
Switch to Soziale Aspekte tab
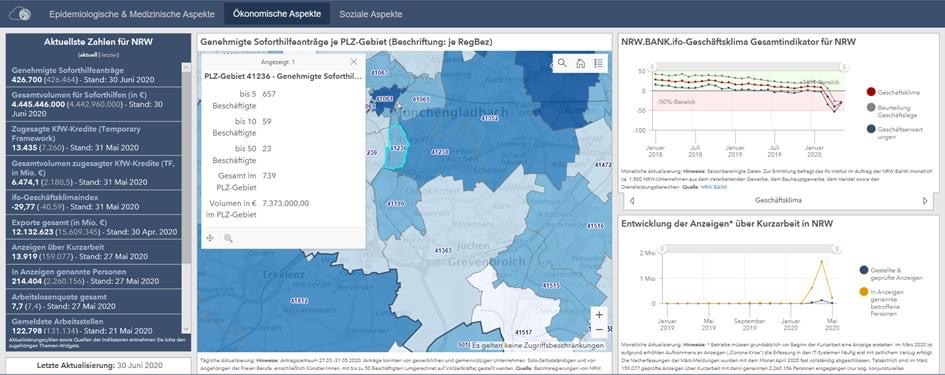click(370, 14)
